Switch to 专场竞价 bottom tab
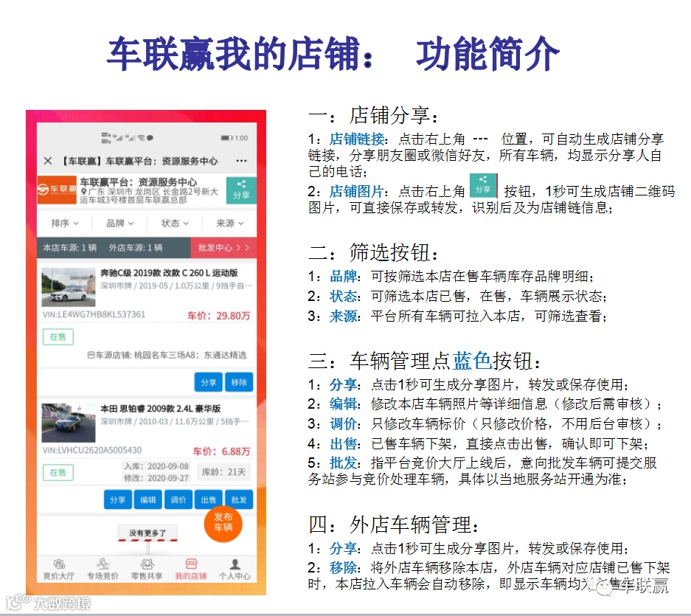Viewport: 691px width, 616px height. [103, 570]
